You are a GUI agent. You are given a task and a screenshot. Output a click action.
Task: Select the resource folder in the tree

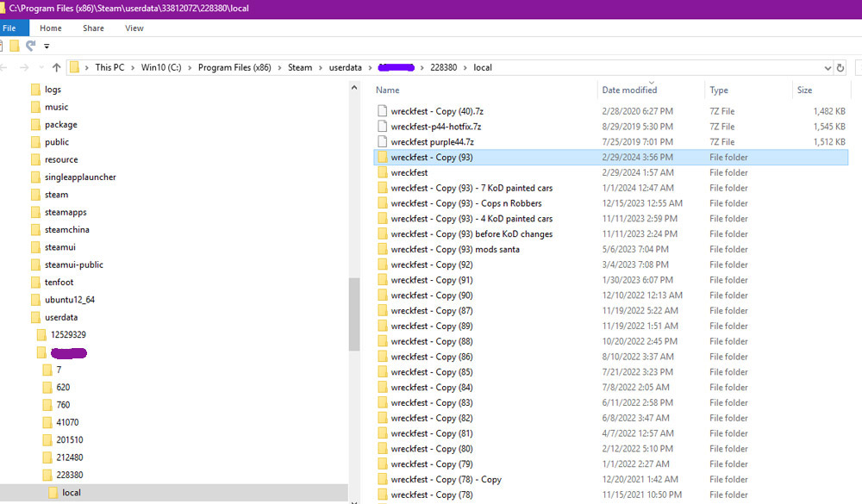(x=61, y=160)
